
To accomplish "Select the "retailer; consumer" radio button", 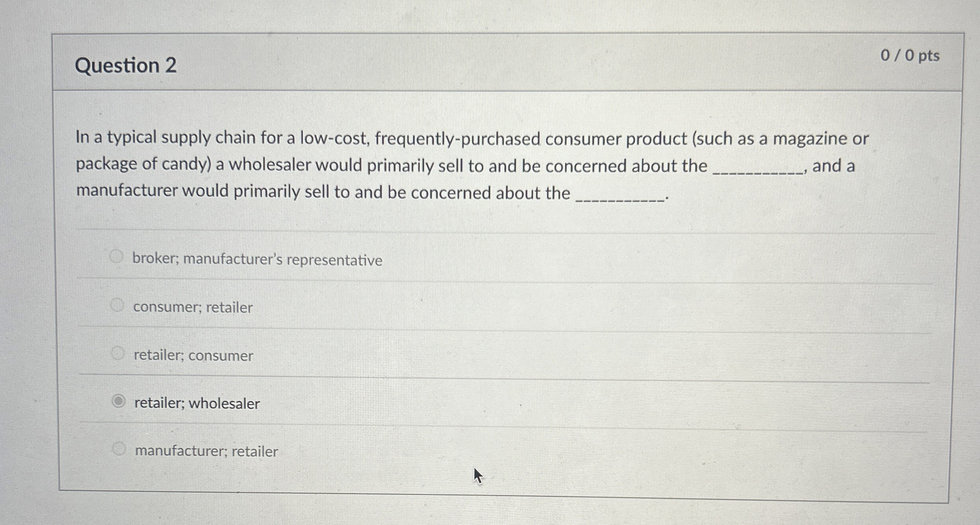I will pyautogui.click(x=118, y=353).
